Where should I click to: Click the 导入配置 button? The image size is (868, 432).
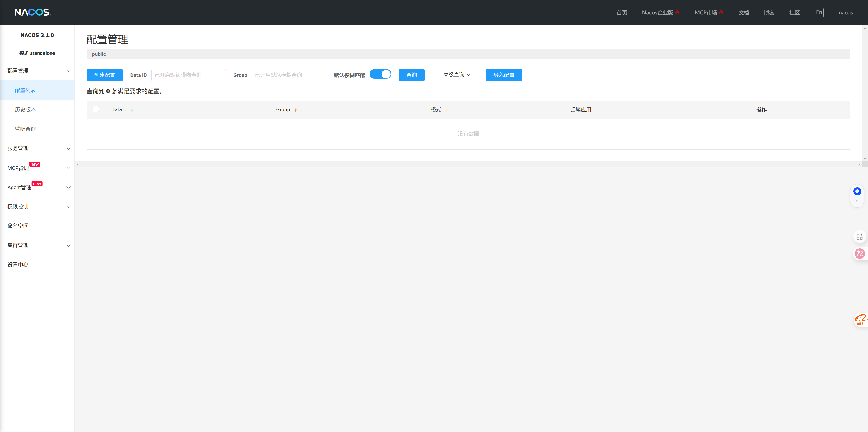pos(503,75)
